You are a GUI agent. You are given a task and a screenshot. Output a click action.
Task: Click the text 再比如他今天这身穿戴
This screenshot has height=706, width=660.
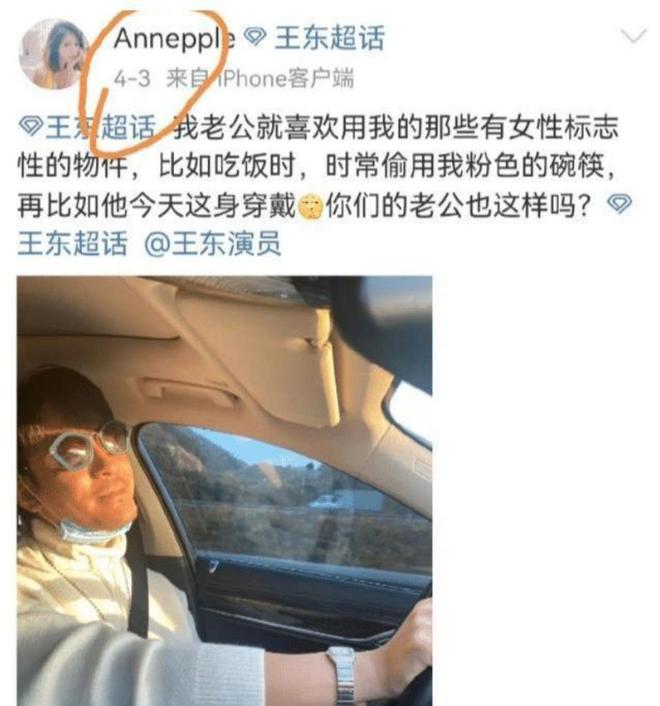click(157, 205)
